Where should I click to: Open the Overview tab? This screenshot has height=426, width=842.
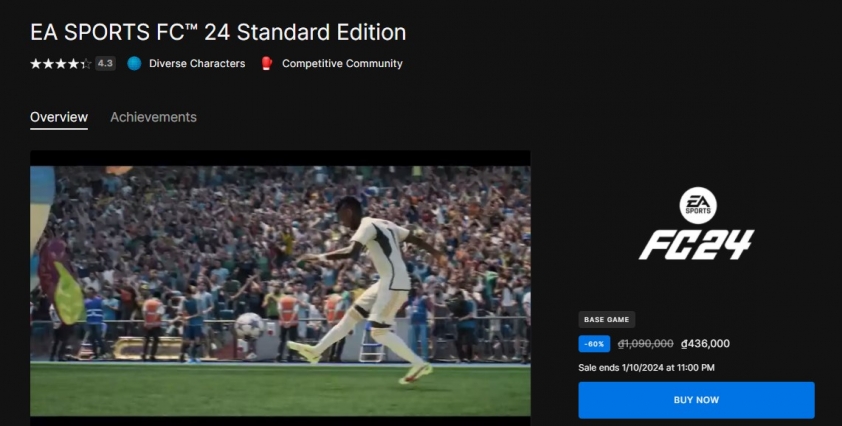click(x=59, y=117)
